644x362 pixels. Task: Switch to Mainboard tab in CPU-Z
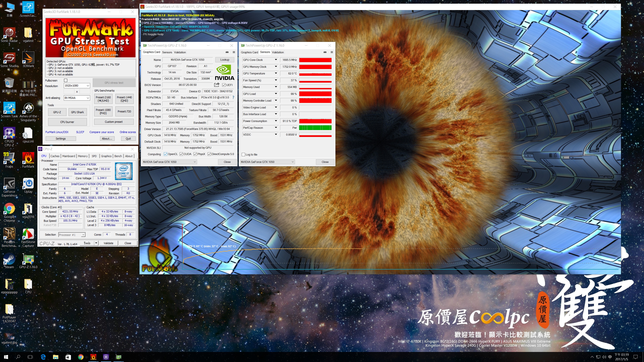coord(68,156)
